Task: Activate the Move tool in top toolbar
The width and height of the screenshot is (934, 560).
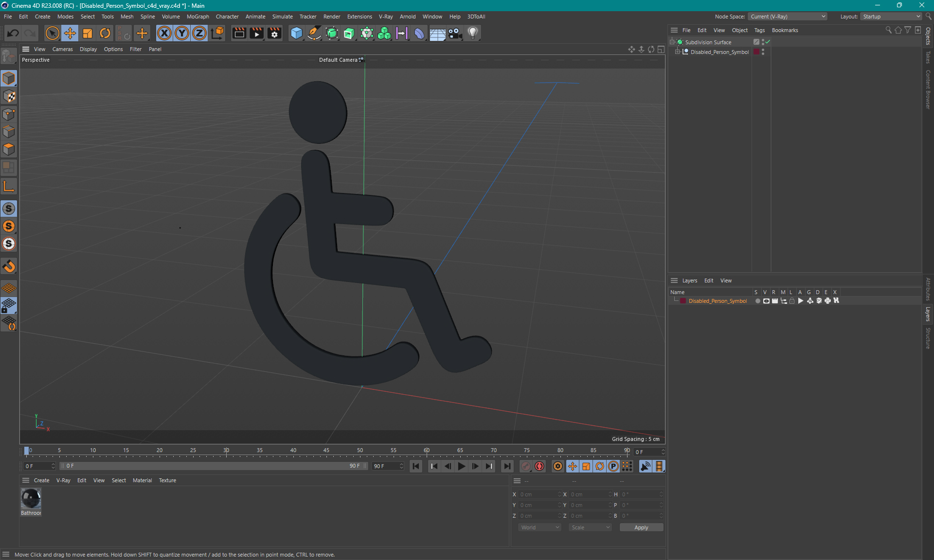Action: (x=70, y=33)
